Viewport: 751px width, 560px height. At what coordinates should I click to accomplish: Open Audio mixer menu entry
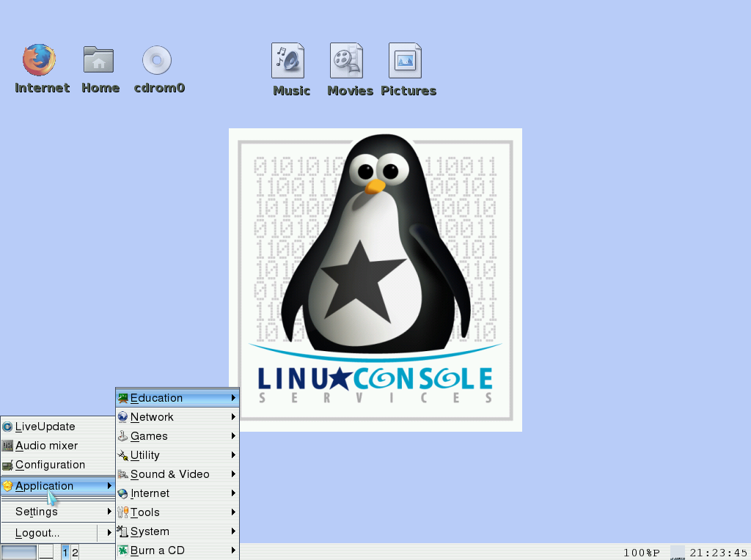tap(57, 446)
